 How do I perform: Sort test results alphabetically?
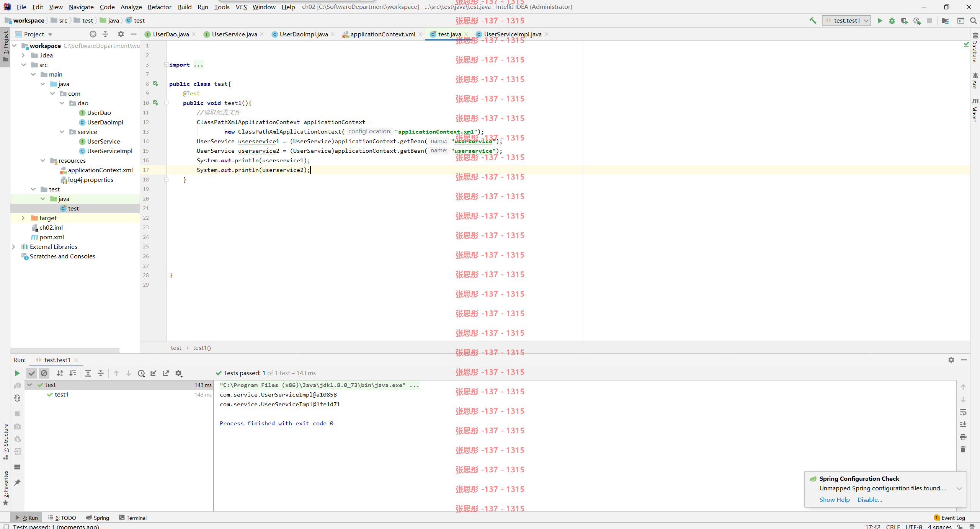[x=60, y=373]
